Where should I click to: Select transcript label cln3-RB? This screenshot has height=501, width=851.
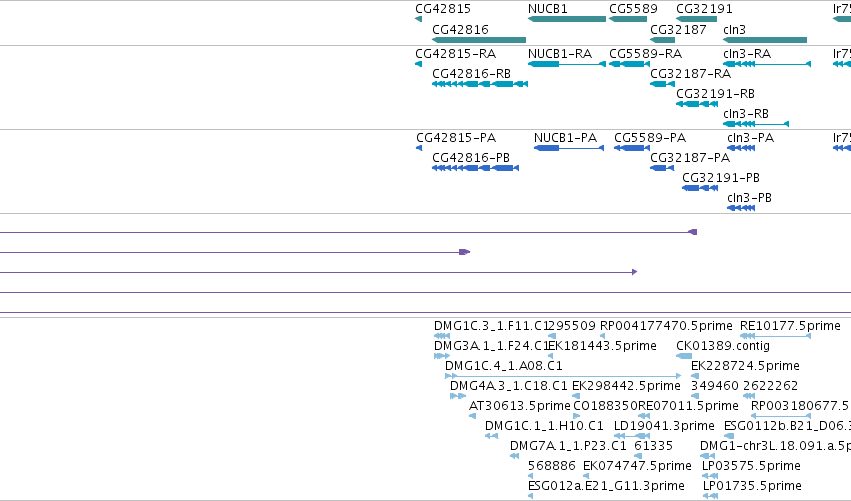[x=746, y=114]
